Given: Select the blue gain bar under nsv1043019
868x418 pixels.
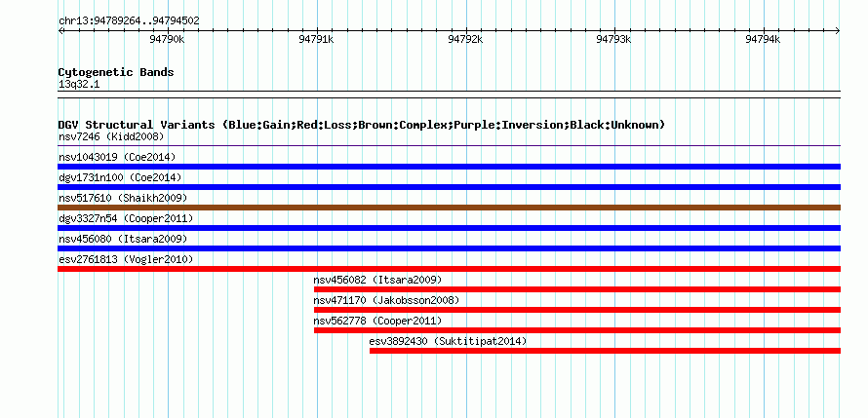Looking at the screenshot, I should [x=449, y=167].
